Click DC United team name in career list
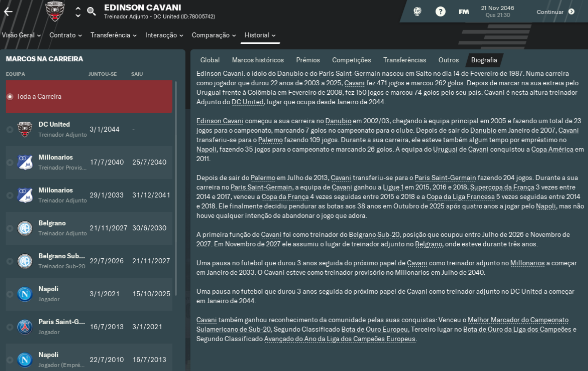The width and height of the screenshot is (588, 371). click(54, 125)
